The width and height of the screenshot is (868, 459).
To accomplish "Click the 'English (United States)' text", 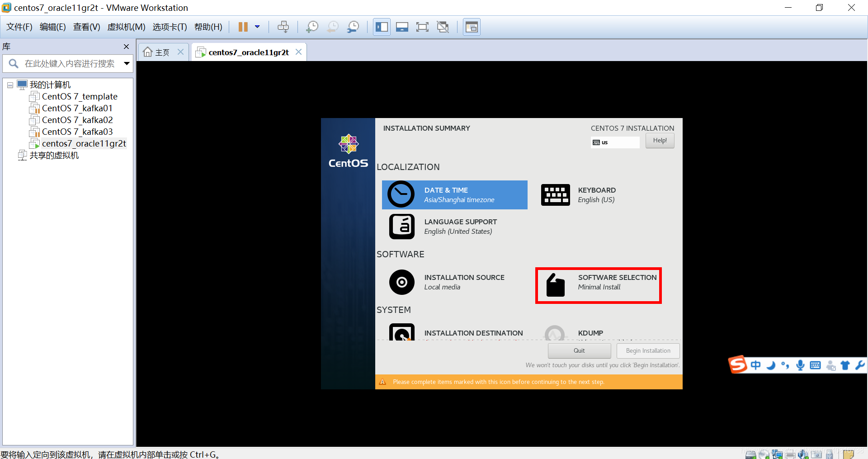I will click(x=458, y=232).
